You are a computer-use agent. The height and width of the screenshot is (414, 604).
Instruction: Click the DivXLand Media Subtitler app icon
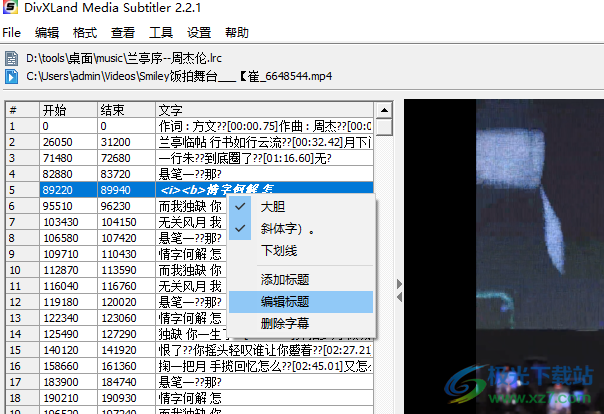pos(10,7)
